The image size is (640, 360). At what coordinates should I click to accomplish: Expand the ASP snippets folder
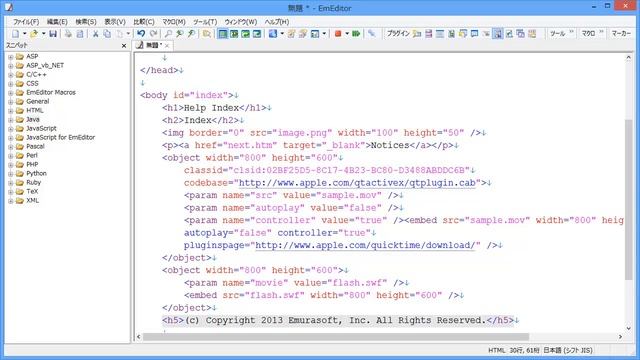[x=11, y=57]
